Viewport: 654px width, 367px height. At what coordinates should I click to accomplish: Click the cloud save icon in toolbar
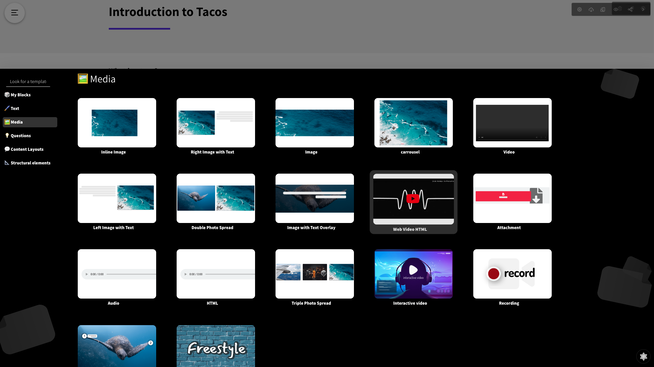click(591, 9)
